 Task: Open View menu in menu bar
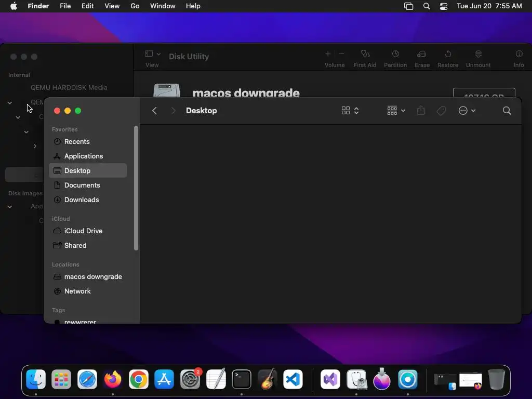point(112,6)
